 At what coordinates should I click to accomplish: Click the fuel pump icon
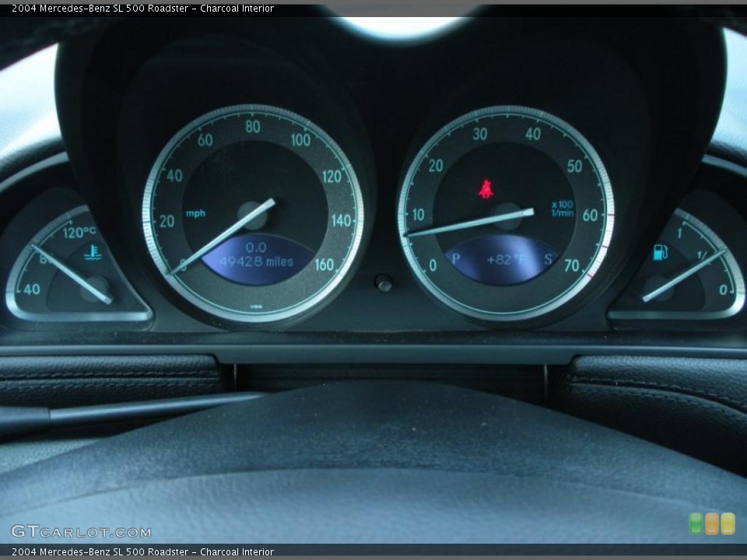661,252
